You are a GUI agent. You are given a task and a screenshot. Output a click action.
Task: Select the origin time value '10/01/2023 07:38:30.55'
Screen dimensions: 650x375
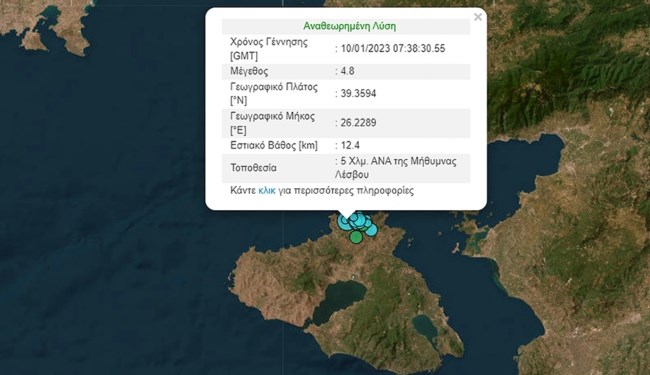pyautogui.click(x=393, y=48)
